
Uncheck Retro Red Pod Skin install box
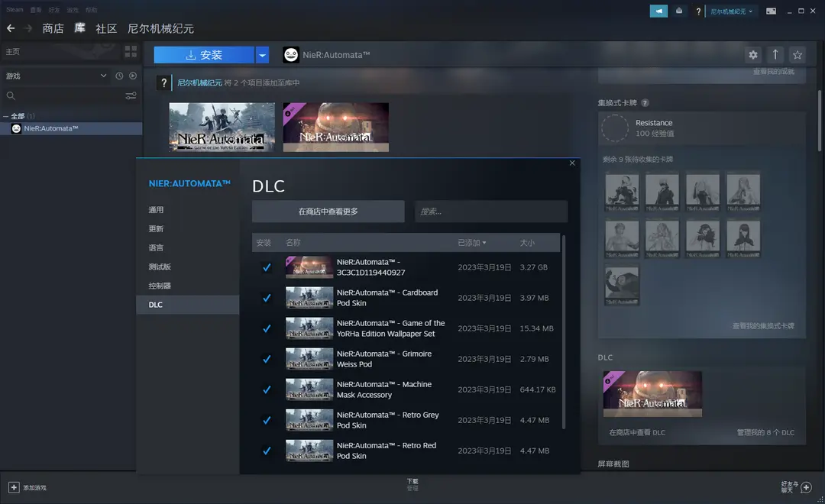click(x=267, y=451)
